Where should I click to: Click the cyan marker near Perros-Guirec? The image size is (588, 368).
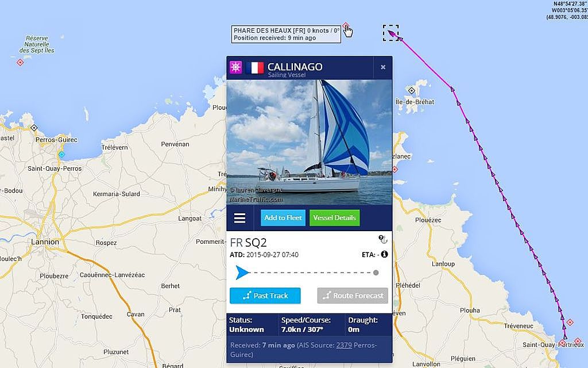(61, 154)
